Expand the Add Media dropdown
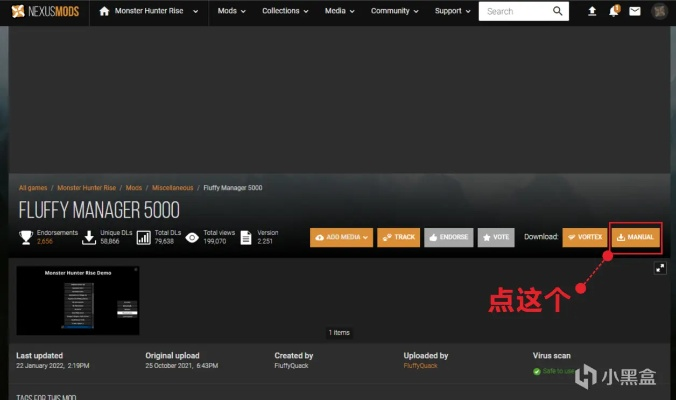676x400 pixels. click(x=341, y=237)
